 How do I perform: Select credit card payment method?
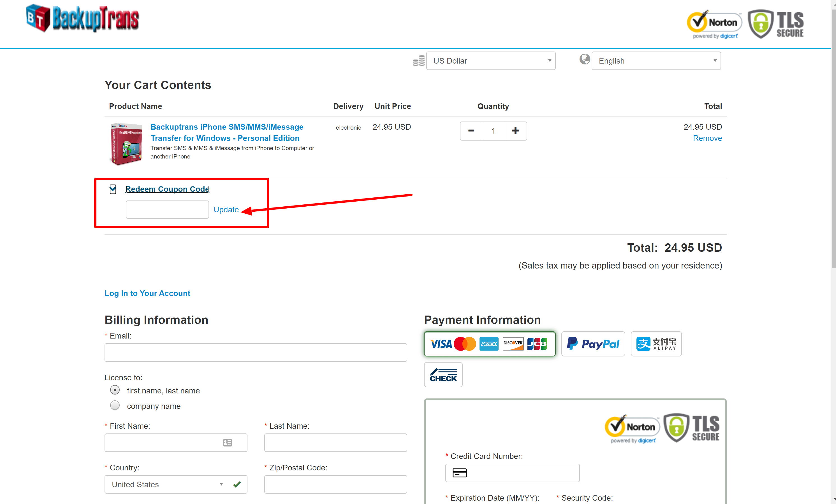point(490,344)
